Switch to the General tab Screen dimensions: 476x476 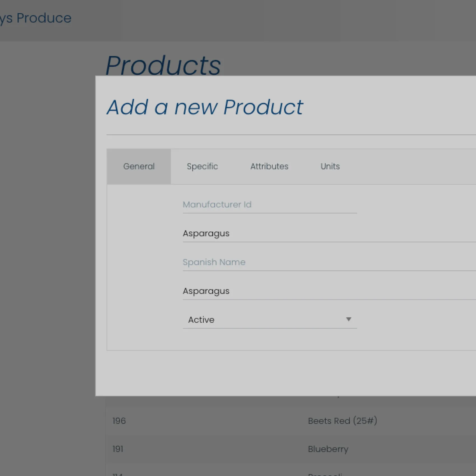[139, 166]
